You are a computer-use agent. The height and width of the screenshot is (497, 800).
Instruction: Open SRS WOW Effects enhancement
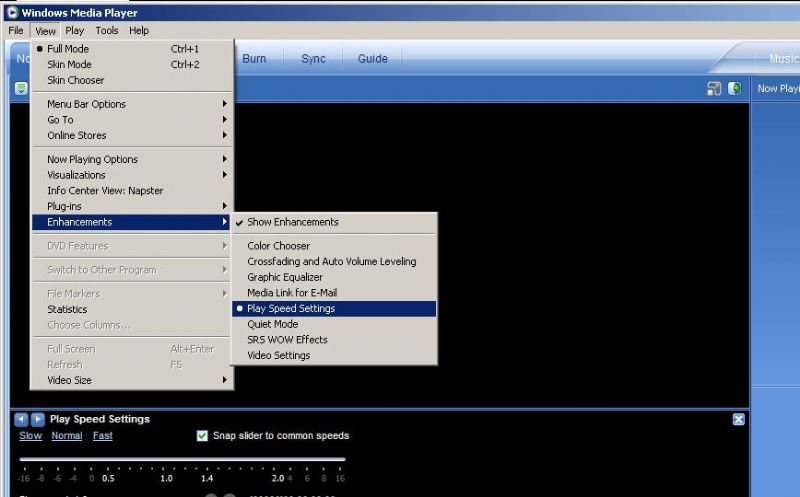(x=334, y=340)
